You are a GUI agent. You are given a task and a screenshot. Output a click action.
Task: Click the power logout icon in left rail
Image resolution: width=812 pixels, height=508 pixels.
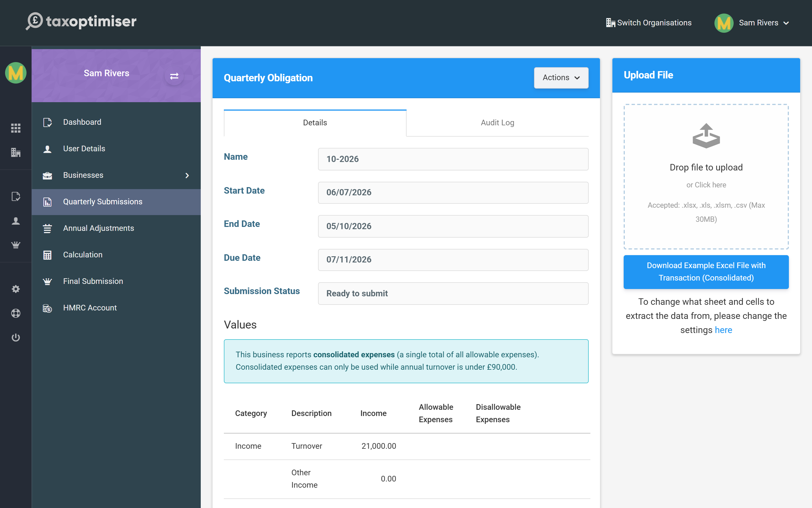(16, 337)
